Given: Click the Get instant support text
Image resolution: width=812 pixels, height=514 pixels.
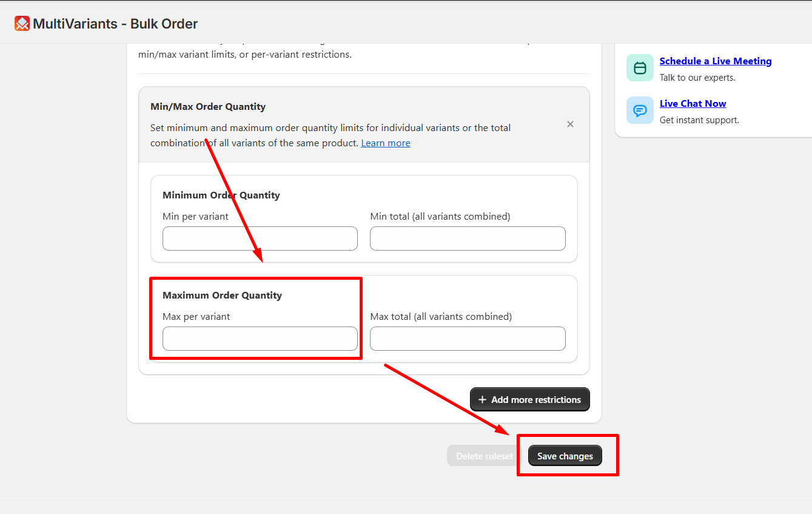Looking at the screenshot, I should pos(699,120).
